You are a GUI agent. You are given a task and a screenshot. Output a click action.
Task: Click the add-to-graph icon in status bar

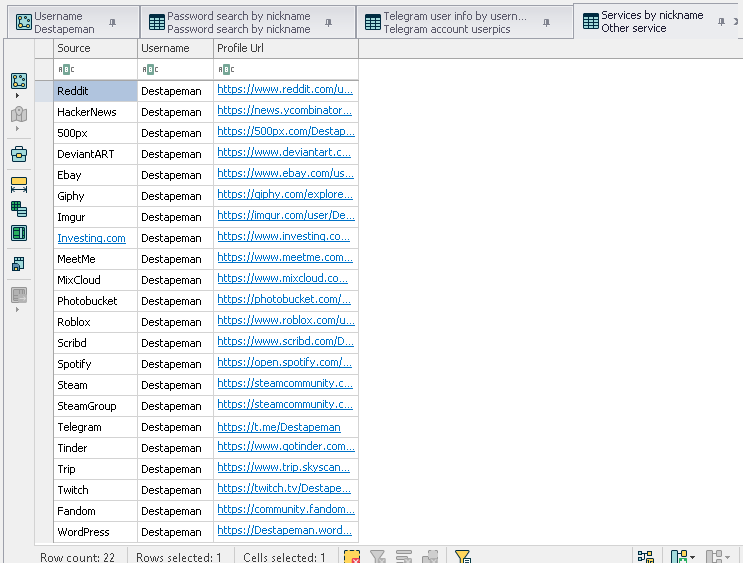(x=679, y=556)
